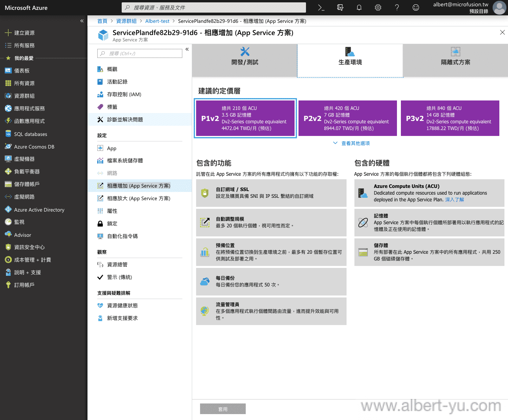Image resolution: width=508 pixels, height=420 pixels.
Task: Select 警示 (傳統) menu item
Action: [x=140, y=277]
